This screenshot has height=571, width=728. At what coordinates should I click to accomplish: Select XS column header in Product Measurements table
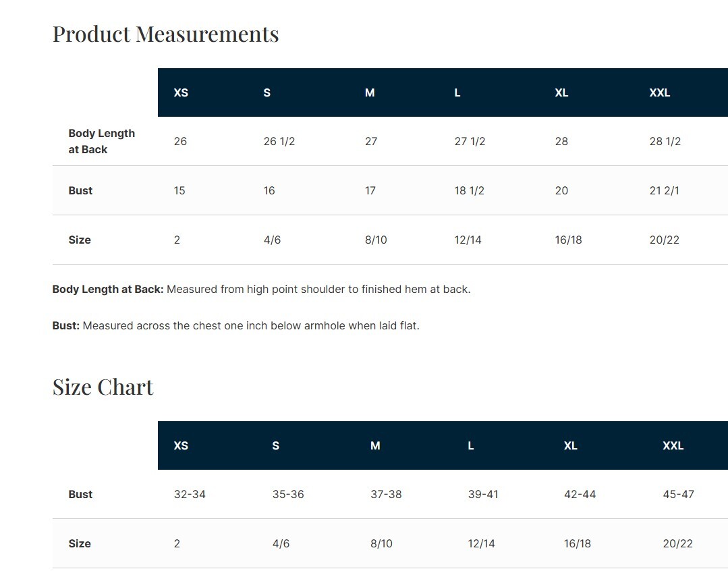pyautogui.click(x=181, y=93)
